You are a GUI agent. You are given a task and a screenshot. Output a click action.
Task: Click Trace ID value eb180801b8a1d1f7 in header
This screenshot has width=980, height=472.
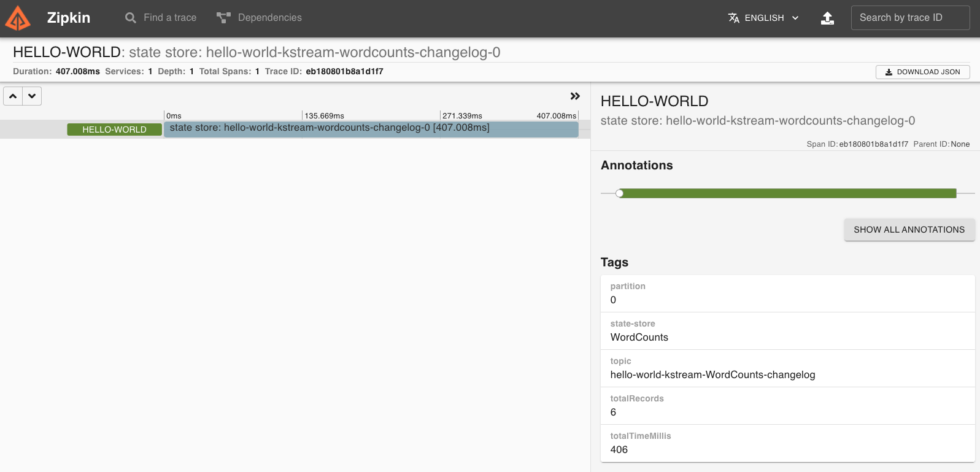(344, 71)
